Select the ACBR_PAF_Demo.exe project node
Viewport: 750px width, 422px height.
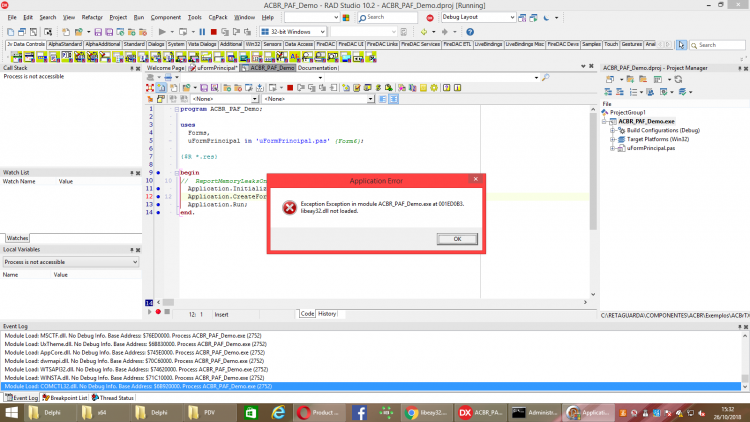point(646,122)
